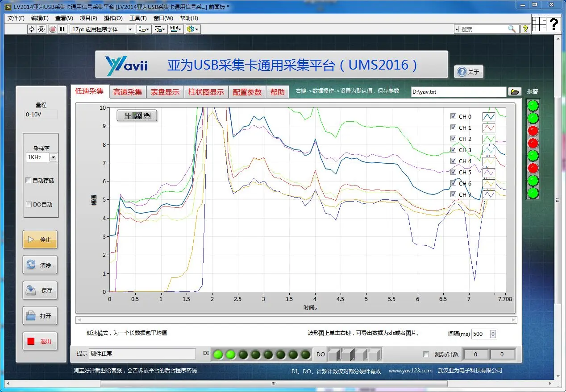
Task: Select the zoom tool in graph palette
Action: [x=137, y=116]
